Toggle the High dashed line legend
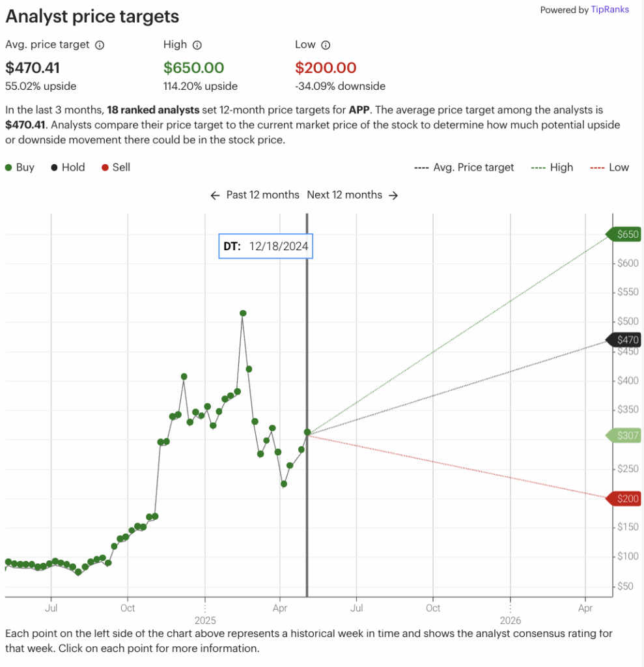 coord(552,167)
